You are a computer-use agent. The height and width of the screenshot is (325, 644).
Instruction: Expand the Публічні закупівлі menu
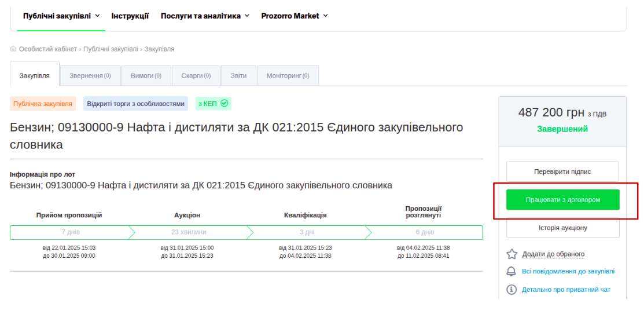[61, 16]
